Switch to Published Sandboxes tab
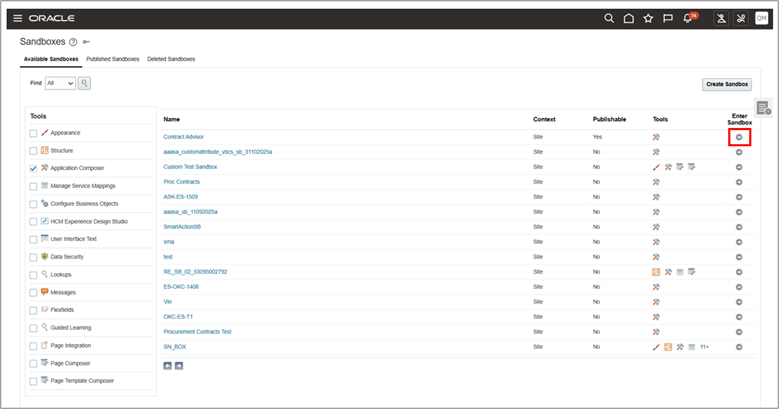The height and width of the screenshot is (409, 779). pos(113,59)
